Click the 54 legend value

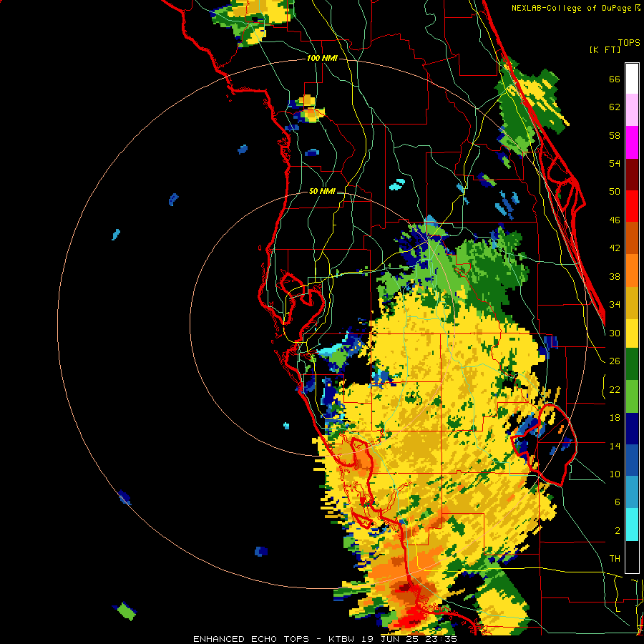[615, 163]
